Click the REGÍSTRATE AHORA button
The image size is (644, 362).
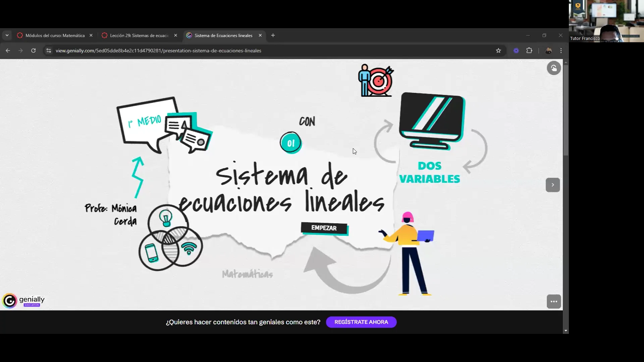(x=361, y=322)
